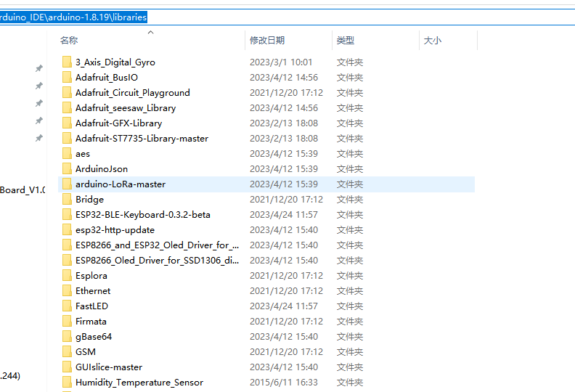Click the 2015/6/11 16:33 date cell
The height and width of the screenshot is (392, 575).
click(284, 383)
